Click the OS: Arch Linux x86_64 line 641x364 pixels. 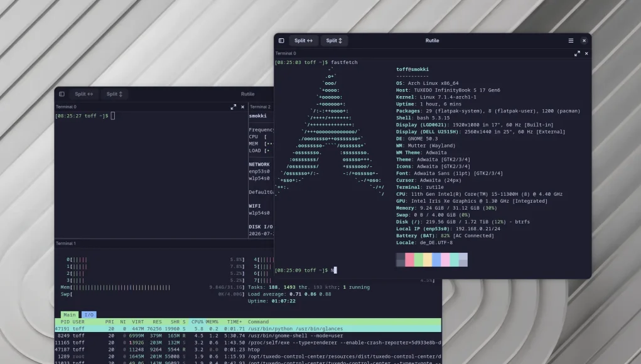pyautogui.click(x=427, y=83)
